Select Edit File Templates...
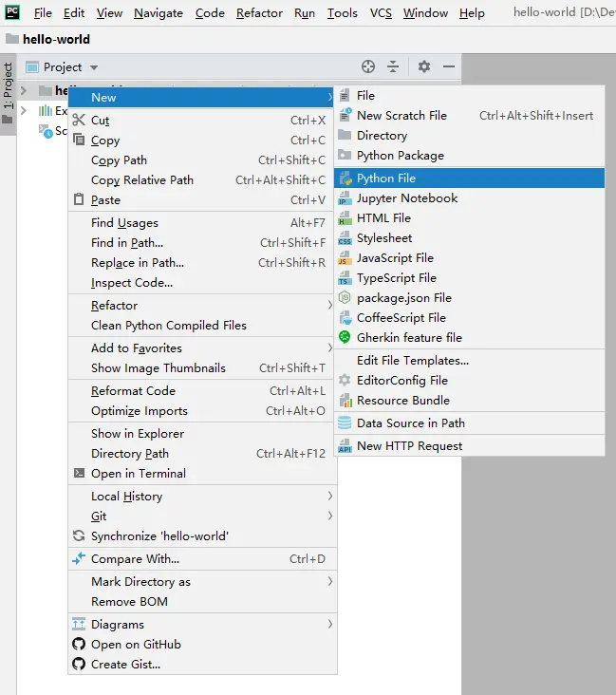 coord(469,361)
